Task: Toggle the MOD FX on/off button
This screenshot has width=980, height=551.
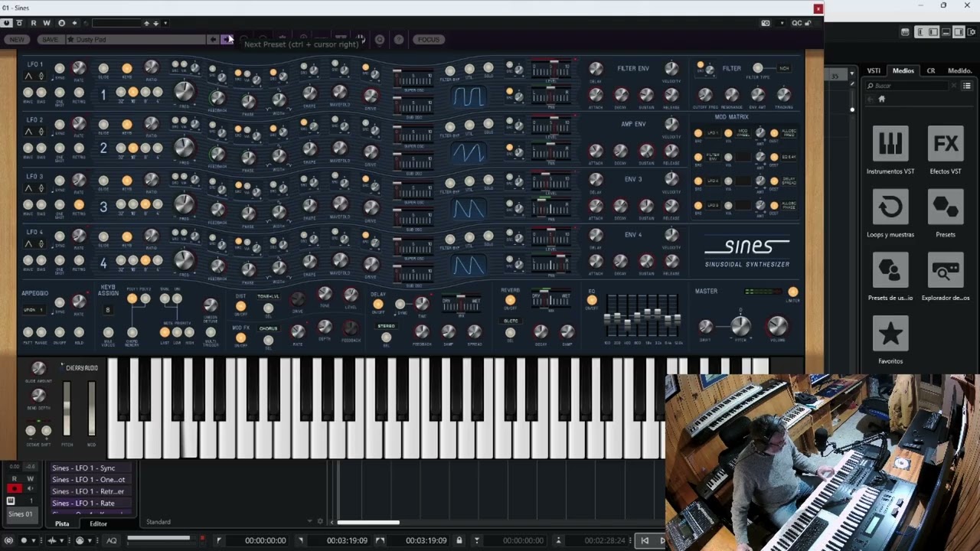Action: pos(240,338)
